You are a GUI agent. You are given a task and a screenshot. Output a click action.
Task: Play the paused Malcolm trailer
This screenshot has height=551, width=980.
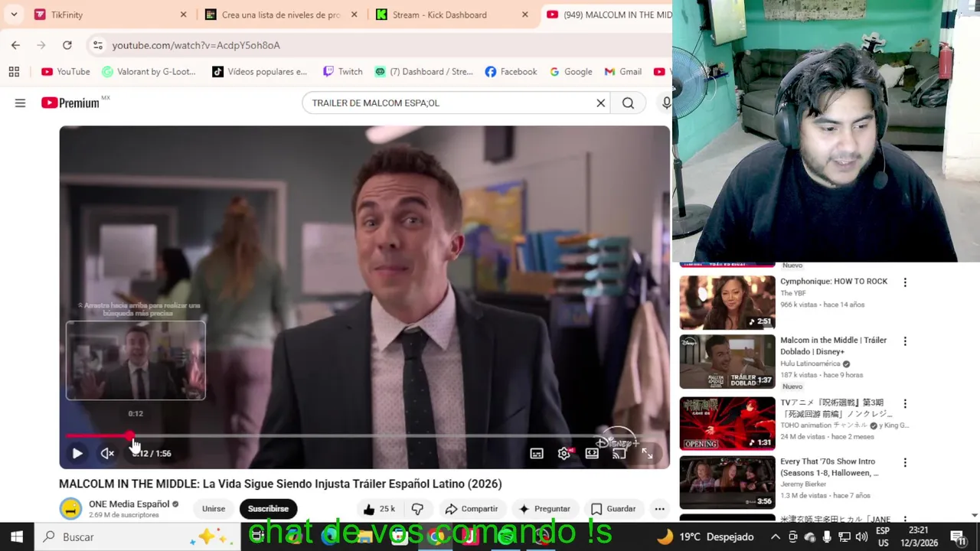coord(77,454)
